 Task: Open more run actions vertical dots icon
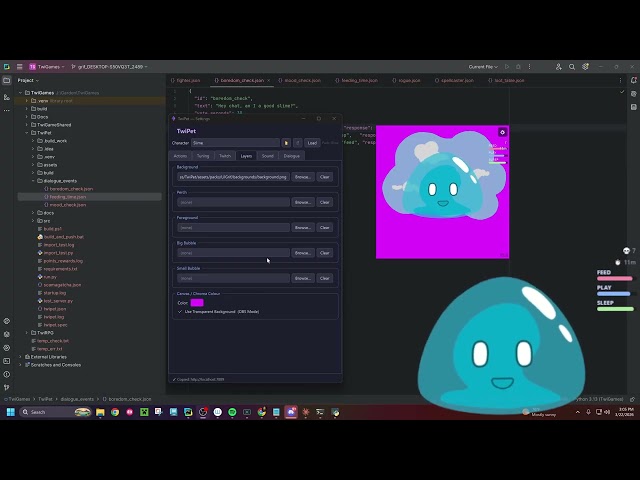pyautogui.click(x=529, y=67)
